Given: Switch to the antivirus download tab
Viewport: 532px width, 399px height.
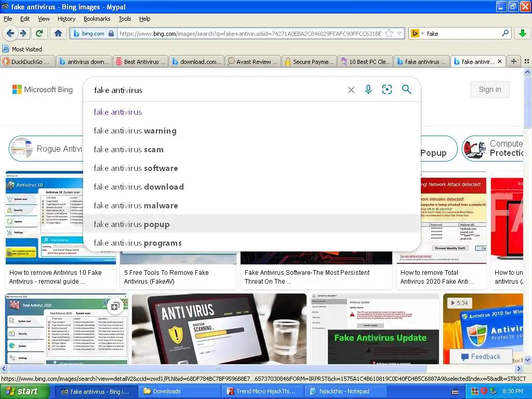Looking at the screenshot, I should tap(84, 62).
